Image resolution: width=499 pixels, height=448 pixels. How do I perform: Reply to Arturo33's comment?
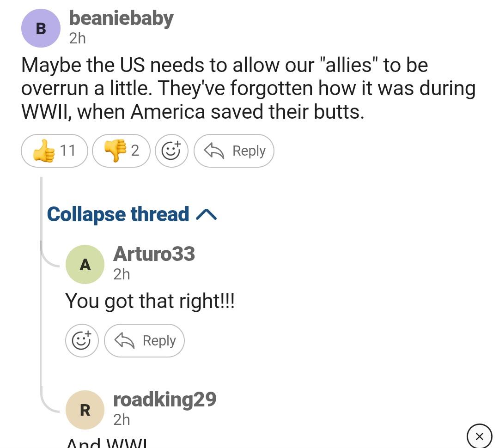(144, 341)
